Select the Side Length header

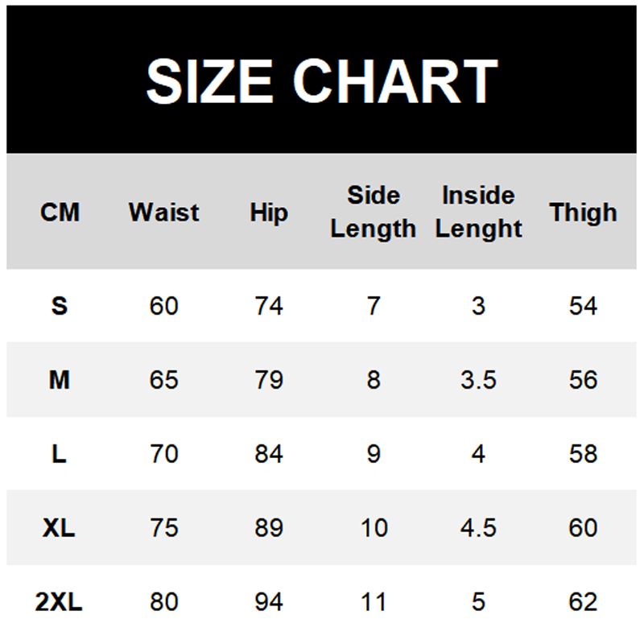(374, 213)
